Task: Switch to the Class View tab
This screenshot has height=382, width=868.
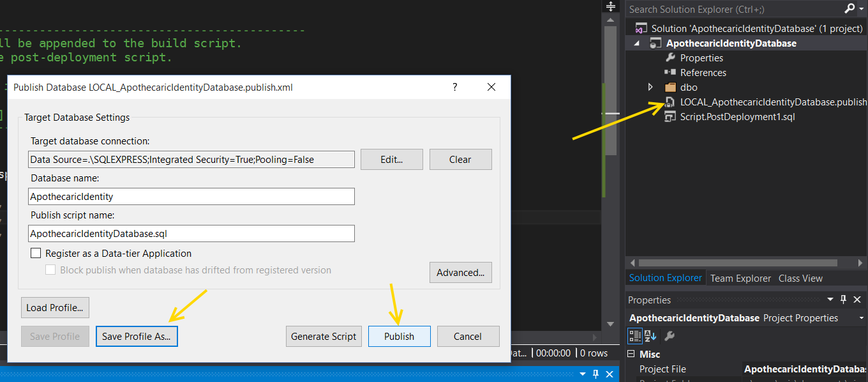Action: [800, 279]
